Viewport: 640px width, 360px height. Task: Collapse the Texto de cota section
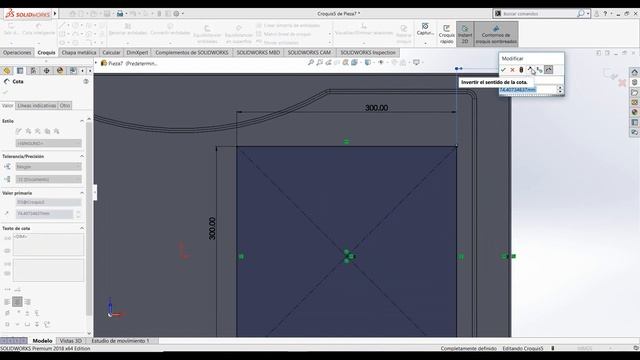click(82, 228)
